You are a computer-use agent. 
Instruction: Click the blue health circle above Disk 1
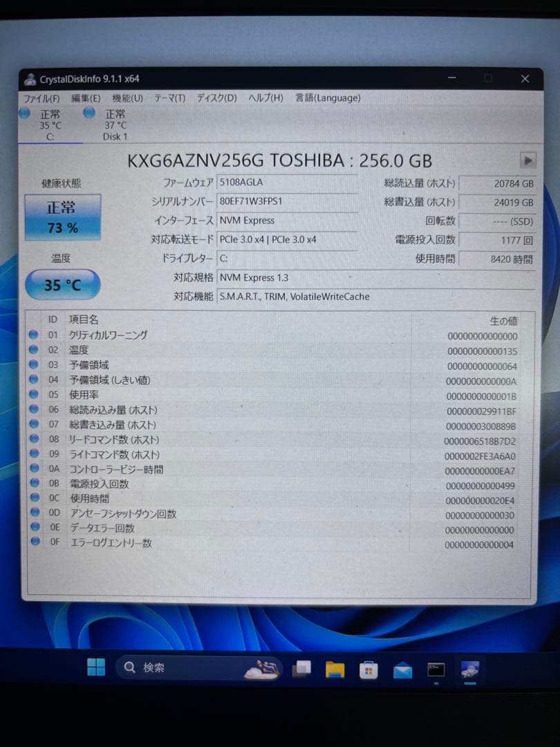(88, 113)
